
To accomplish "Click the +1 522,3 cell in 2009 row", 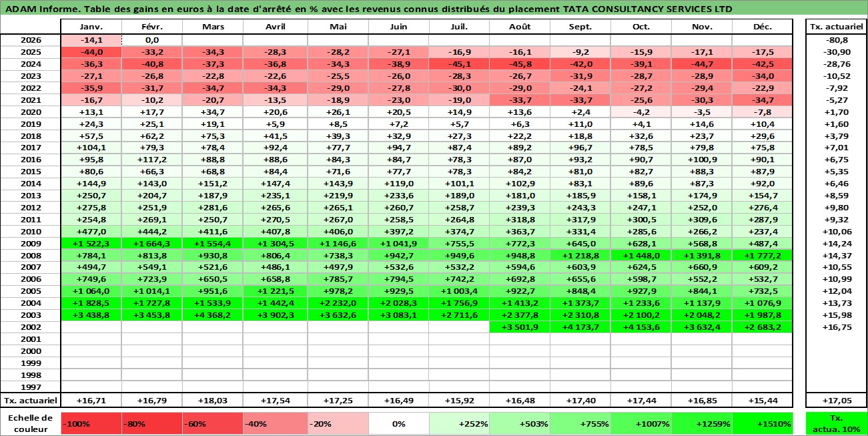I will tap(91, 244).
